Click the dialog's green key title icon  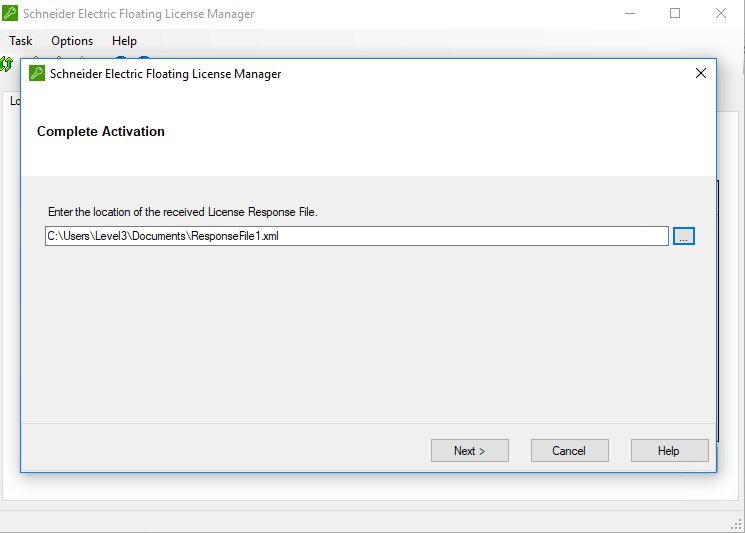(37, 73)
